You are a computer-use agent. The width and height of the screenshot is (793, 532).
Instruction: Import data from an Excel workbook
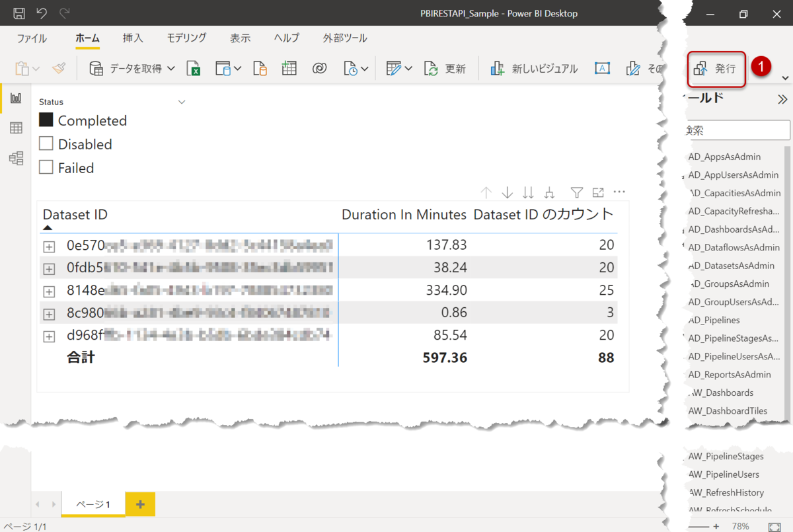coord(194,69)
